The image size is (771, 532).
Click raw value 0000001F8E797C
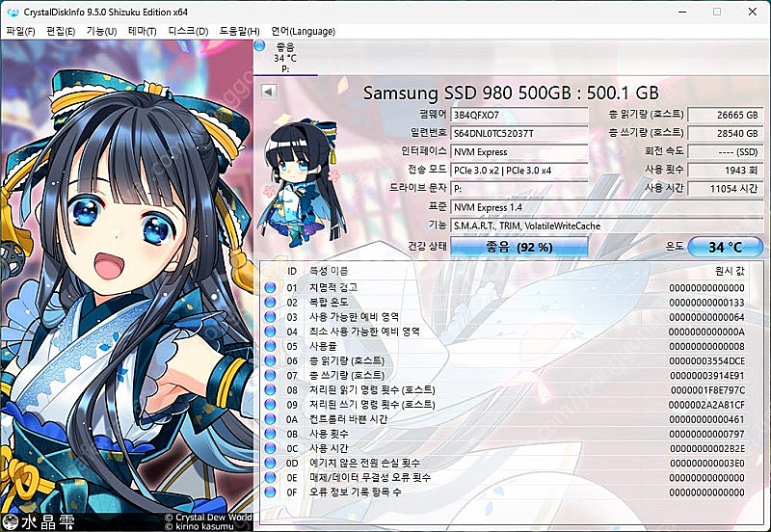click(x=707, y=390)
